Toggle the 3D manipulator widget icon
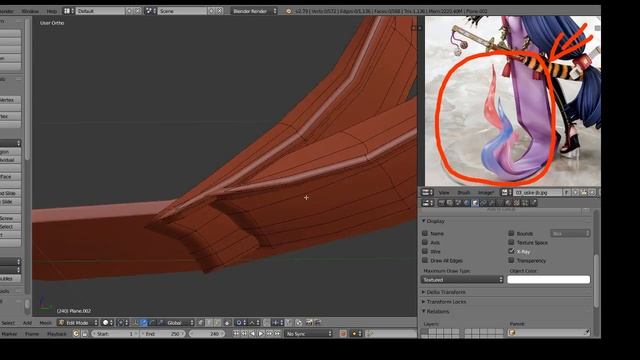640x360 pixels. pyautogui.click(x=135, y=323)
